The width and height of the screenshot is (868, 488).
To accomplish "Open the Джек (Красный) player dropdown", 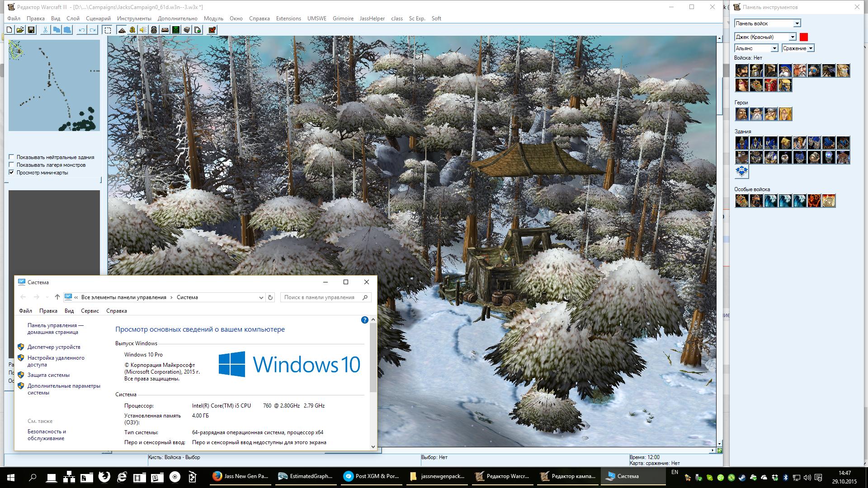I will coord(793,37).
